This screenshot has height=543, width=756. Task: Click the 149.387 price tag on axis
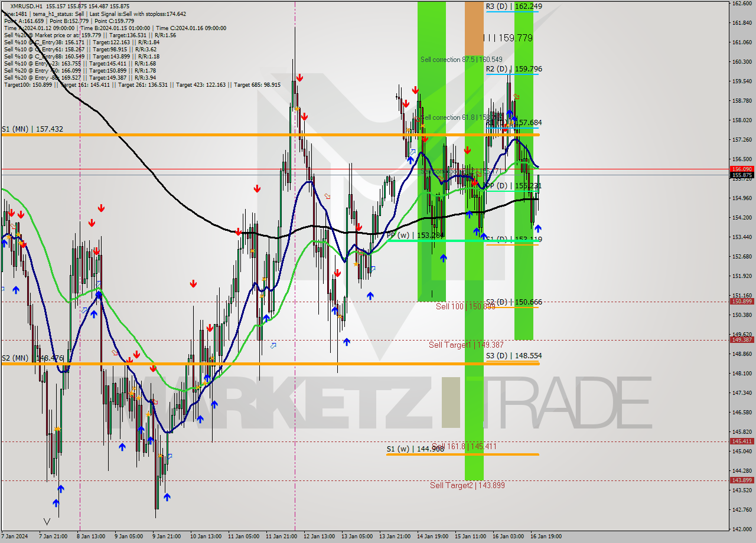click(x=742, y=339)
